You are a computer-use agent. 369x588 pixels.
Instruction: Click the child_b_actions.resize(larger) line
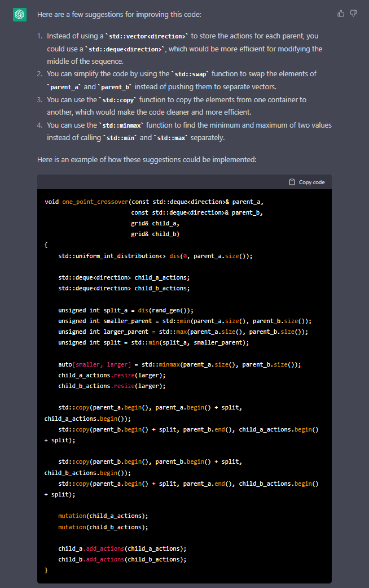coord(112,386)
